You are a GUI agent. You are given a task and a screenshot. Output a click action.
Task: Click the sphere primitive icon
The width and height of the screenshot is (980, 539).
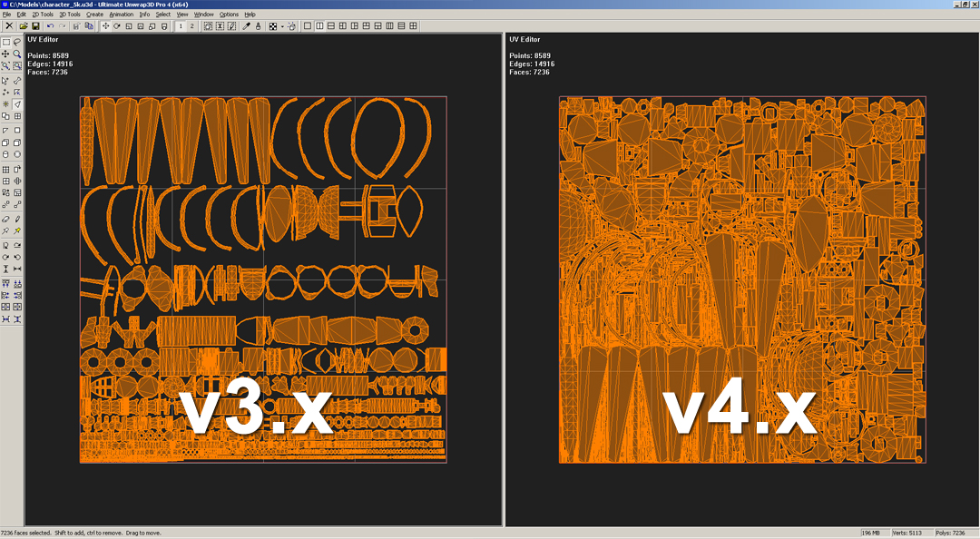17,154
